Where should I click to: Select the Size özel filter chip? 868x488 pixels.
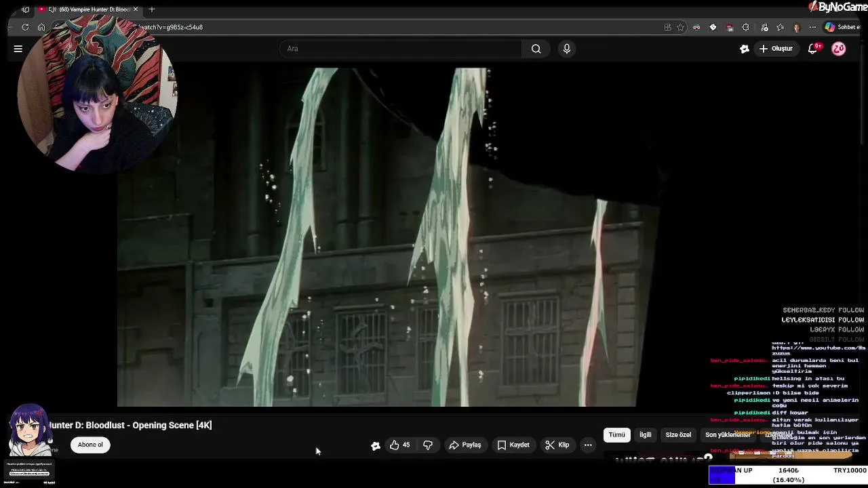[x=678, y=434]
